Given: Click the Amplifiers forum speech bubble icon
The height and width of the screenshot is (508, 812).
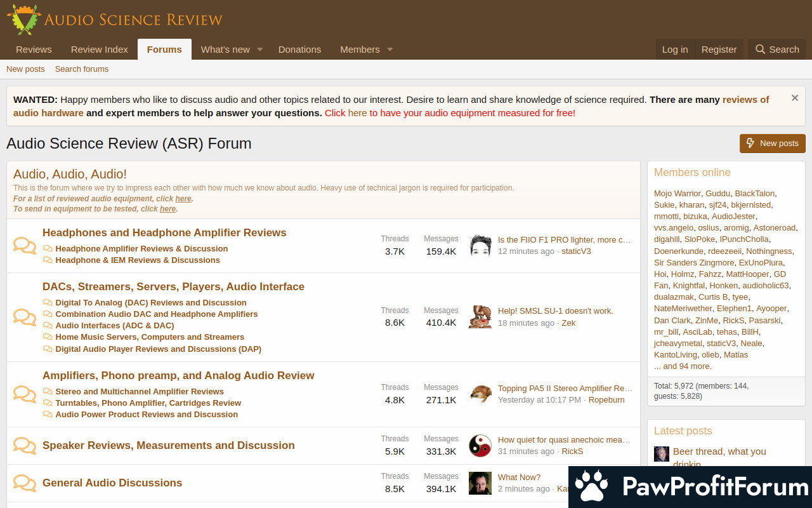Looking at the screenshot, I should [x=25, y=394].
